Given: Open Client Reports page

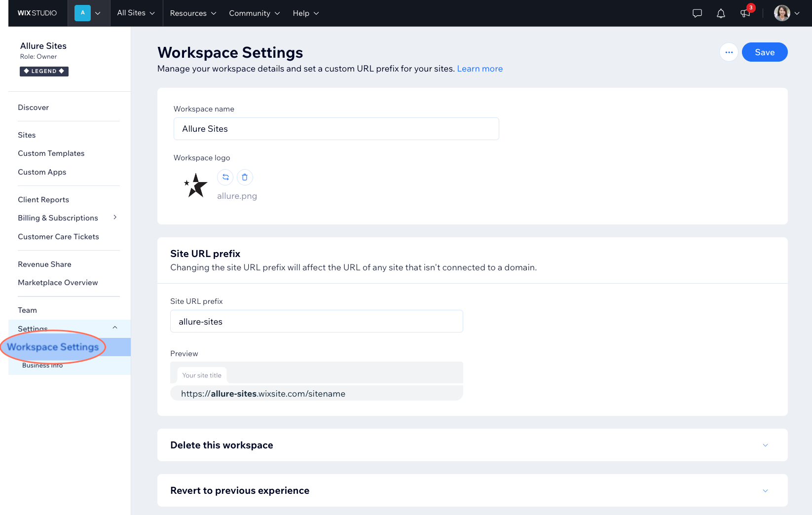Looking at the screenshot, I should coord(43,200).
